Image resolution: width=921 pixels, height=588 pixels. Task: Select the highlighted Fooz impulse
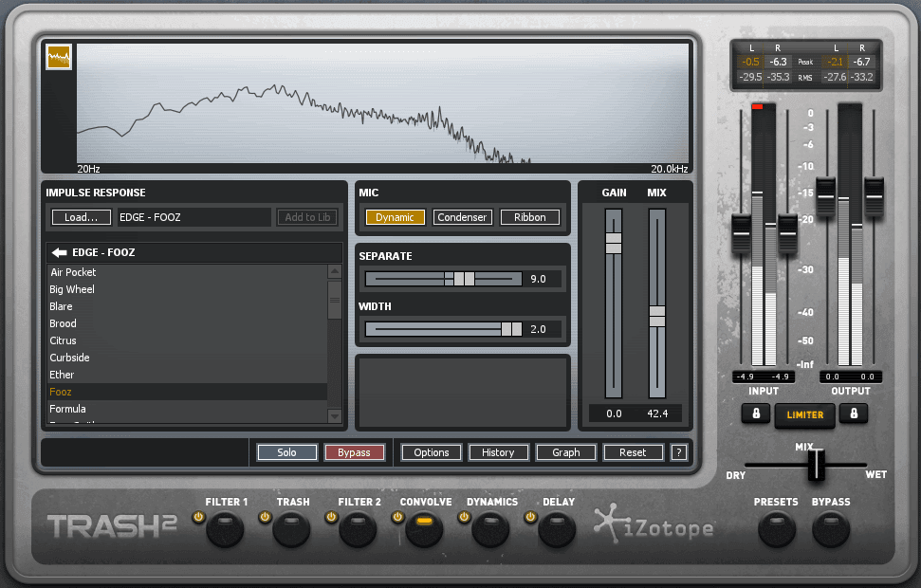click(187, 392)
